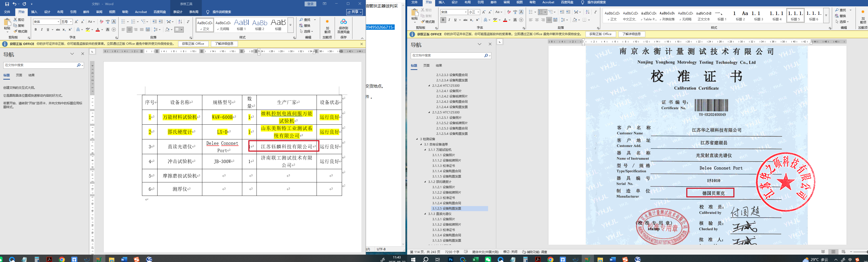
Task: Switch to 结果 tab in 文档1 navigation pane
Action: pos(31,76)
